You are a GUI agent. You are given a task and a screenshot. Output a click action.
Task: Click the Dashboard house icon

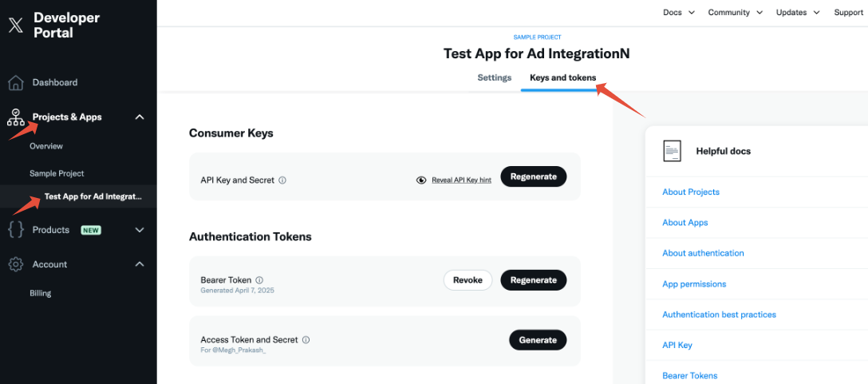[x=16, y=82]
